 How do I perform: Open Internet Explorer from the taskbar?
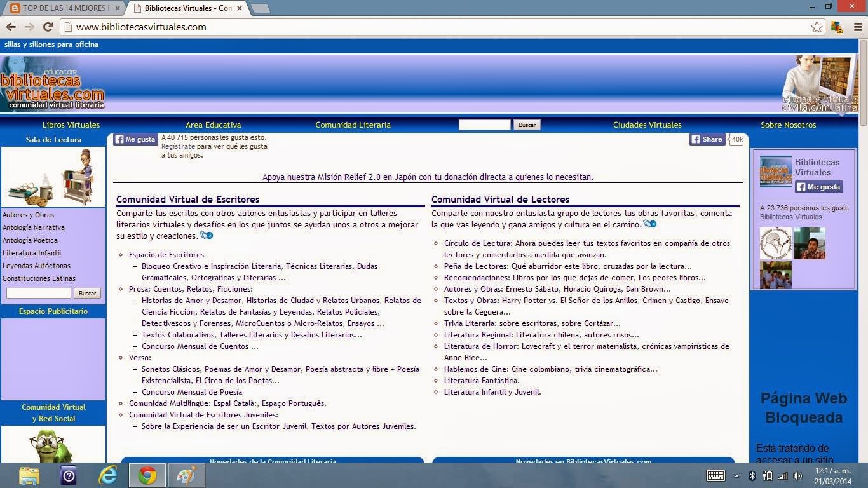pos(107,475)
